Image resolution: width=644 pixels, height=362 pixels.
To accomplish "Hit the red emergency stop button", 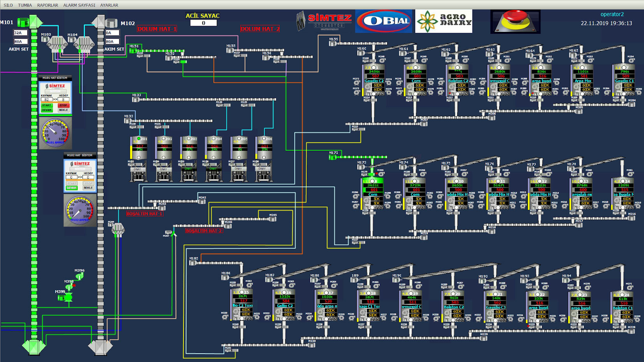I will [515, 21].
